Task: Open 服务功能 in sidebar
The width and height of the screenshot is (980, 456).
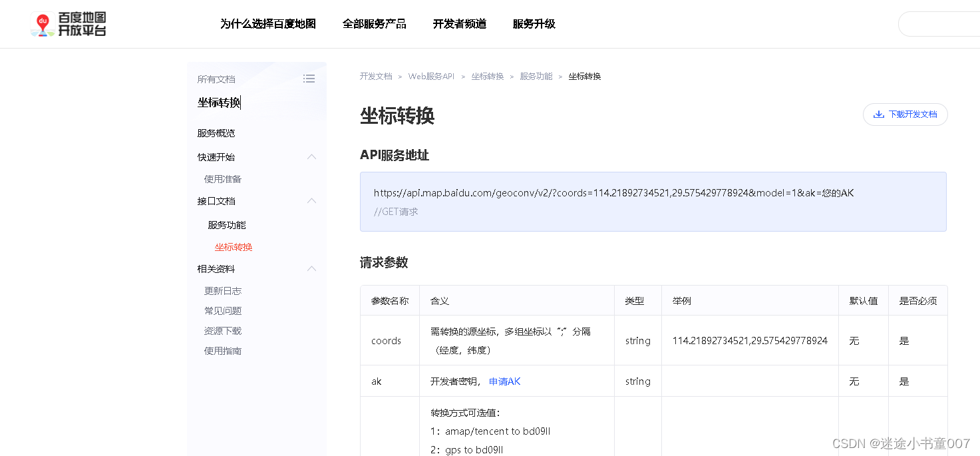Action: [227, 225]
